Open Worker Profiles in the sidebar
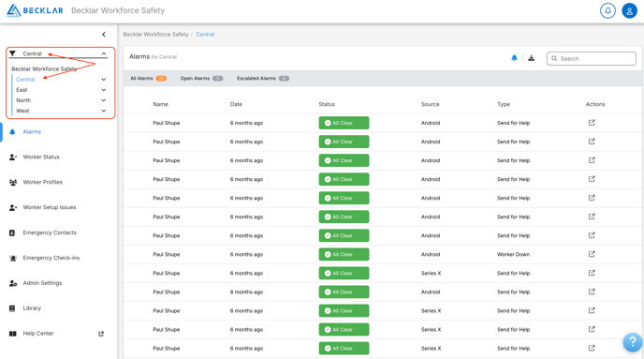This screenshot has width=644, height=359. tap(43, 182)
